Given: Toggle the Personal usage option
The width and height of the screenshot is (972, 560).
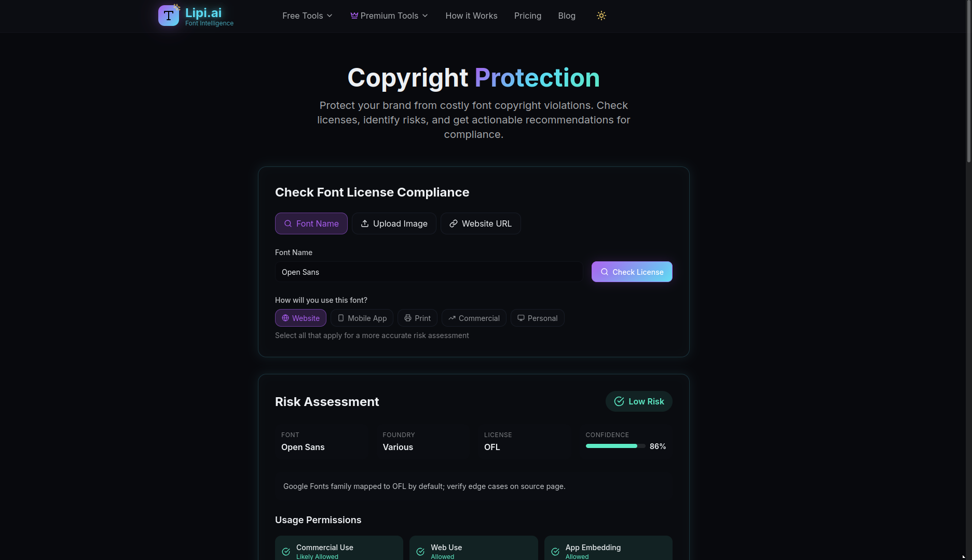Looking at the screenshot, I should [537, 318].
